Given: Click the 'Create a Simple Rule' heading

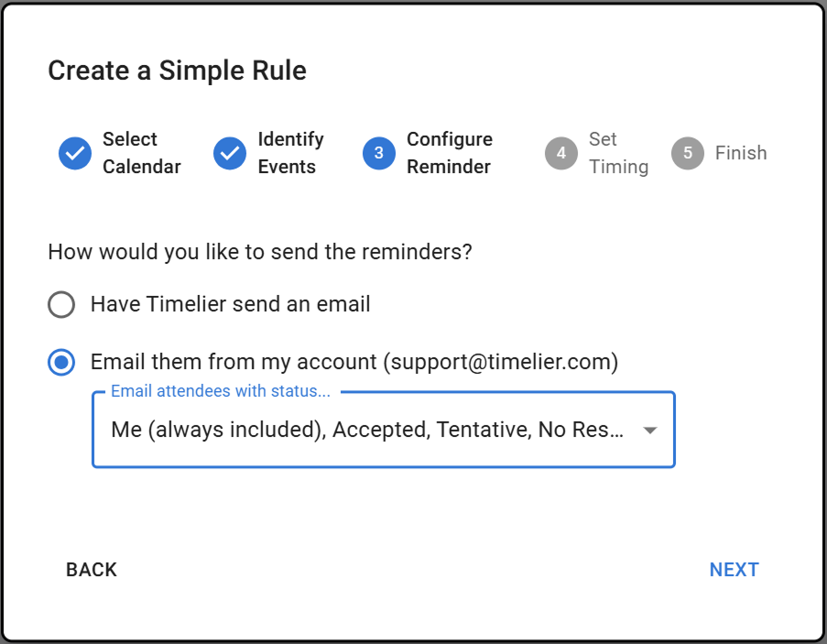Looking at the screenshot, I should click(x=177, y=71).
